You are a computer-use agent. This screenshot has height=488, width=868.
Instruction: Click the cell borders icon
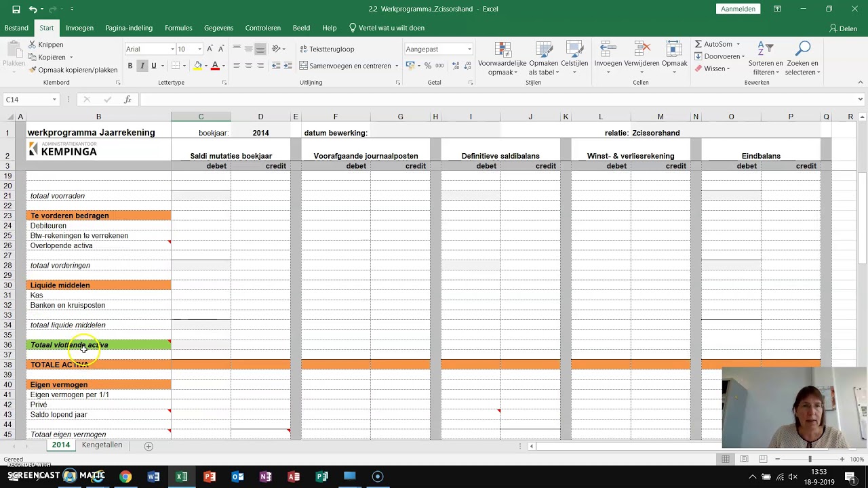pos(175,66)
